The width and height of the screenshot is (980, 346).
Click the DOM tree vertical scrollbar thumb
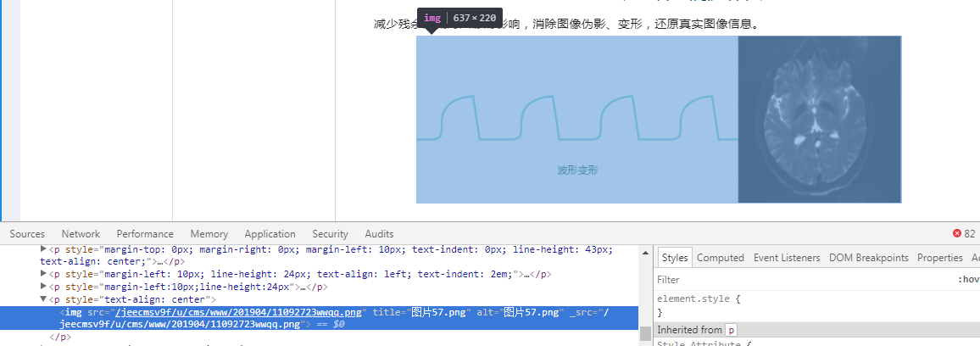tap(645, 332)
